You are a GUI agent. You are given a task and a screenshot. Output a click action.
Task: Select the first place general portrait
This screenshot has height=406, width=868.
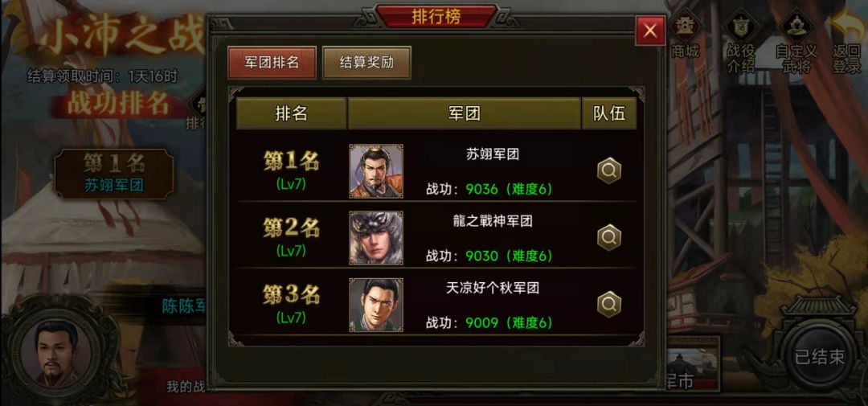point(376,171)
